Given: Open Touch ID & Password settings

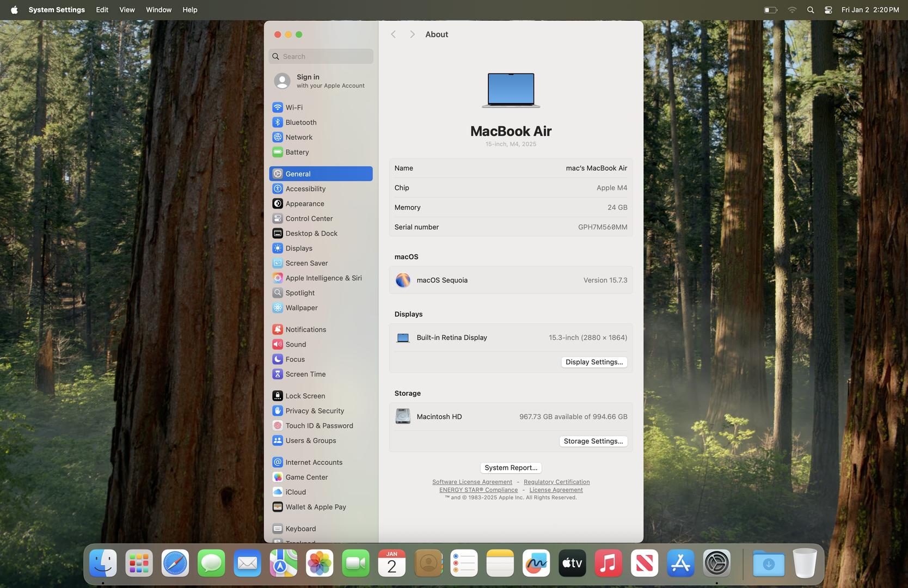Looking at the screenshot, I should click(319, 426).
